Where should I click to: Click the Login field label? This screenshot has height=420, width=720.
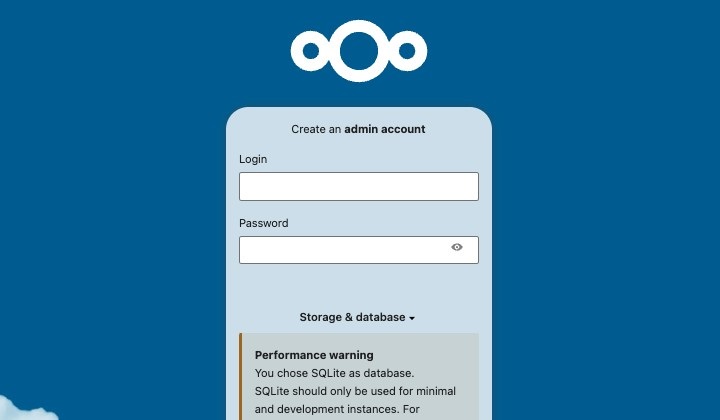click(253, 159)
